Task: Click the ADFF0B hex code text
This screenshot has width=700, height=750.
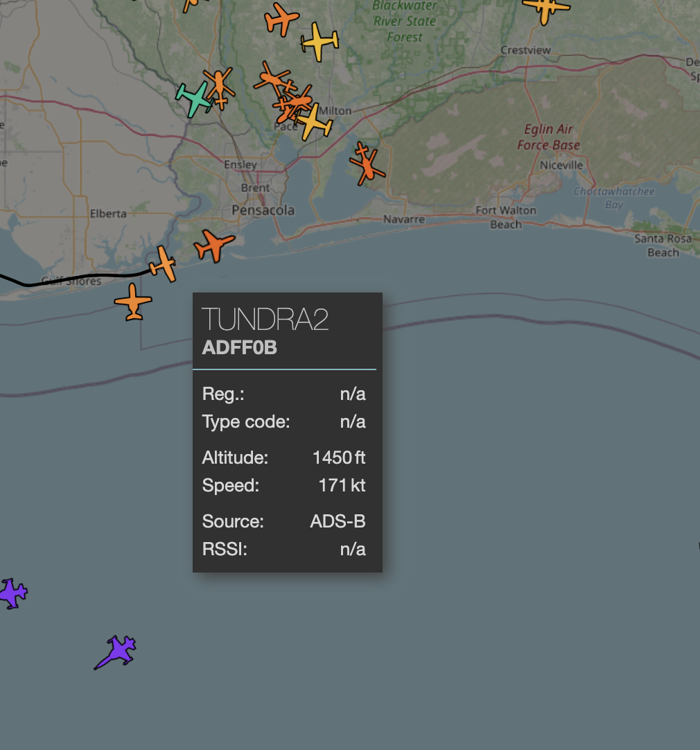Action: pyautogui.click(x=240, y=348)
